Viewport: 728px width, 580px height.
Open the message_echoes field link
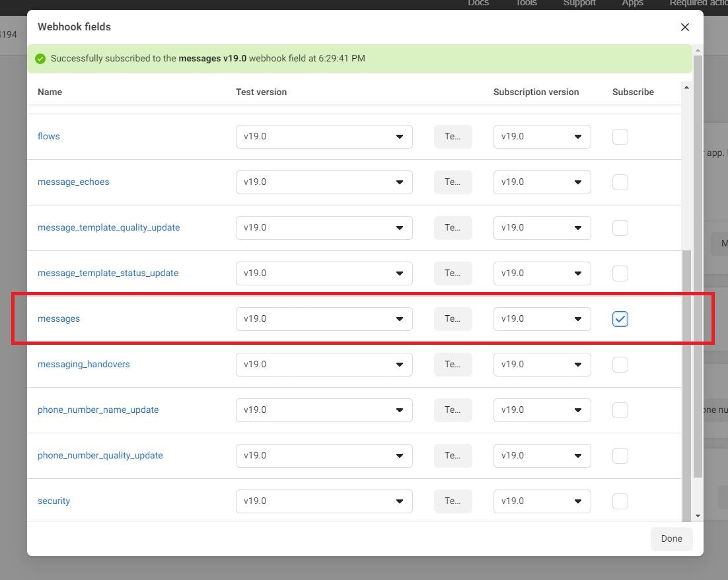click(73, 182)
